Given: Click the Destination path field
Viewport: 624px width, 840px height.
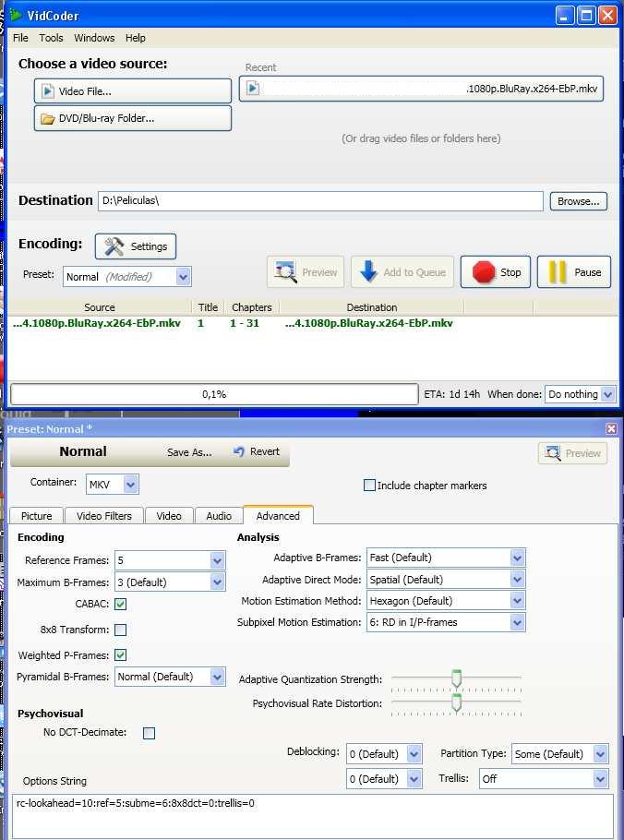Looking at the screenshot, I should [x=320, y=201].
